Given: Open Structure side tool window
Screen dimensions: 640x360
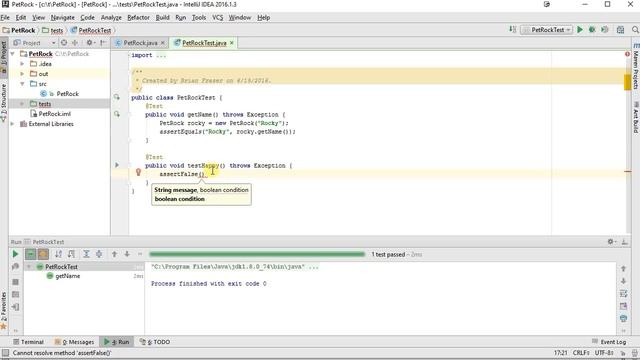Looking at the screenshot, I should [x=4, y=102].
